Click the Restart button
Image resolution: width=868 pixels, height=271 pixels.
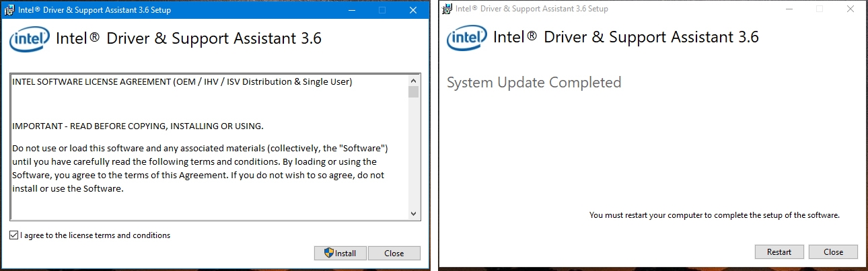coord(779,251)
